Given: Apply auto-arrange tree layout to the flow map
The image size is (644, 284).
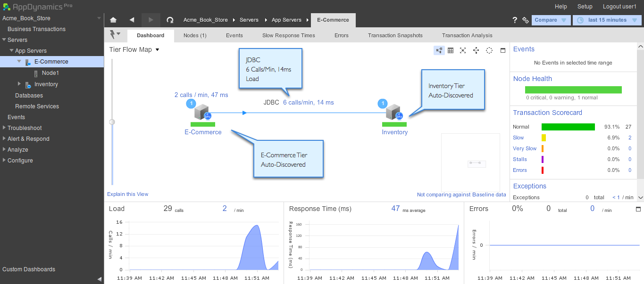Looking at the screenshot, I should 476,50.
